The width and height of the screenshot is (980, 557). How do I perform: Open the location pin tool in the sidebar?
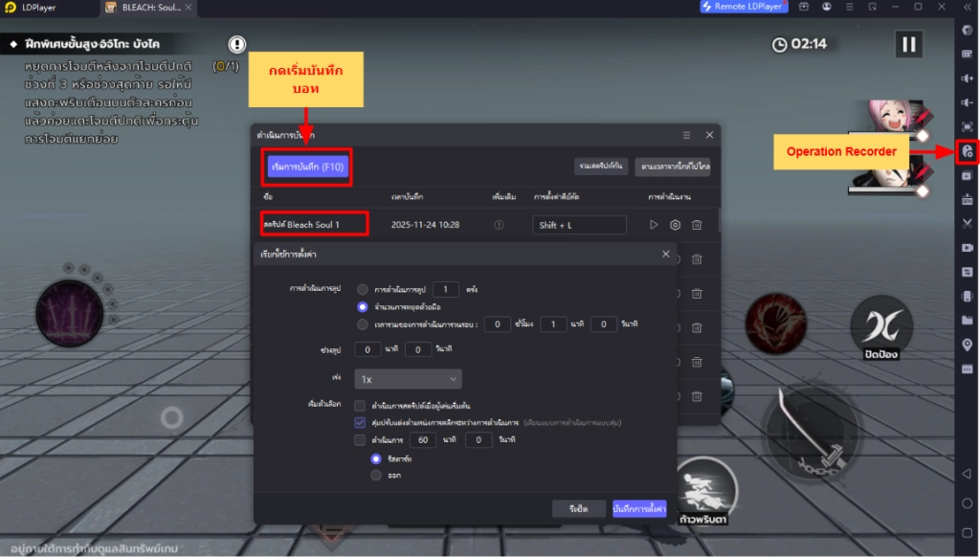coord(967,345)
